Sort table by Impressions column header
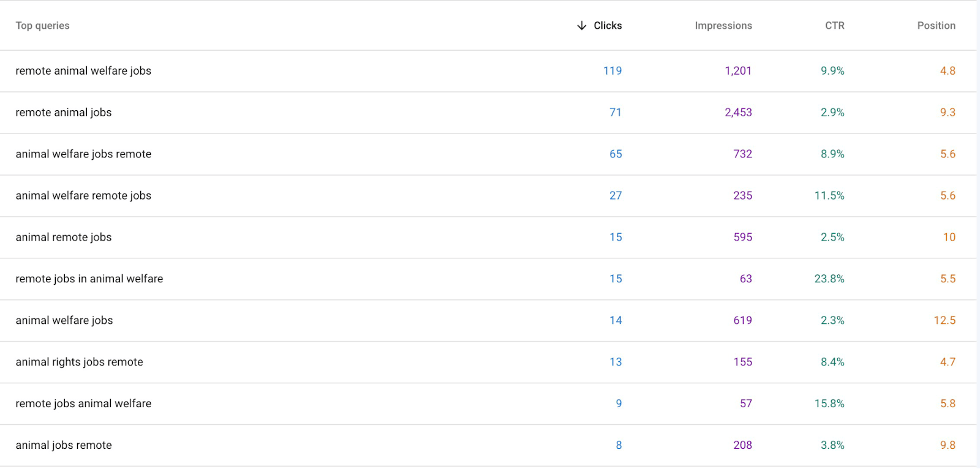980x469 pixels. [x=723, y=26]
